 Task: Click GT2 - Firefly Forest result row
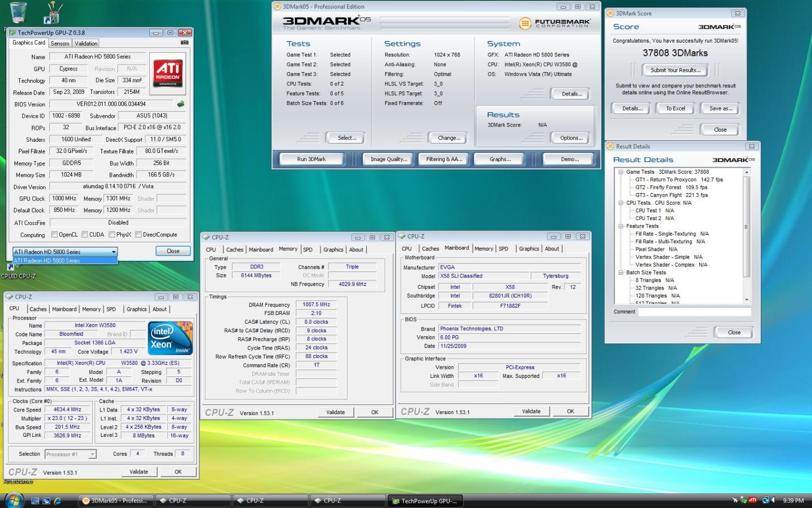click(x=671, y=187)
